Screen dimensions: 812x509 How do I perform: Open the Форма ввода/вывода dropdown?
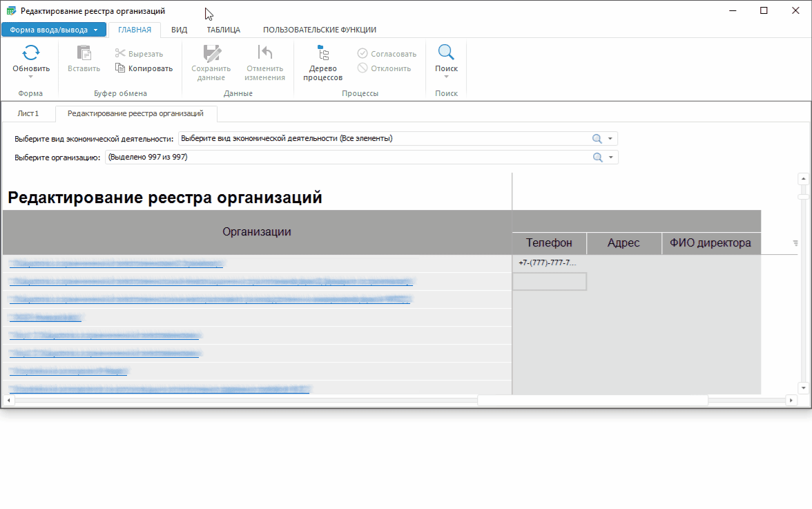[54, 30]
